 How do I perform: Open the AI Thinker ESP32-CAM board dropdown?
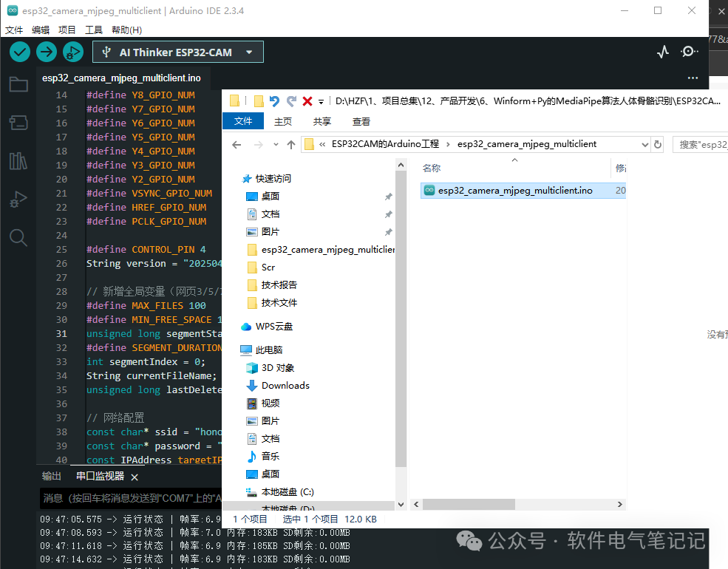click(x=178, y=52)
